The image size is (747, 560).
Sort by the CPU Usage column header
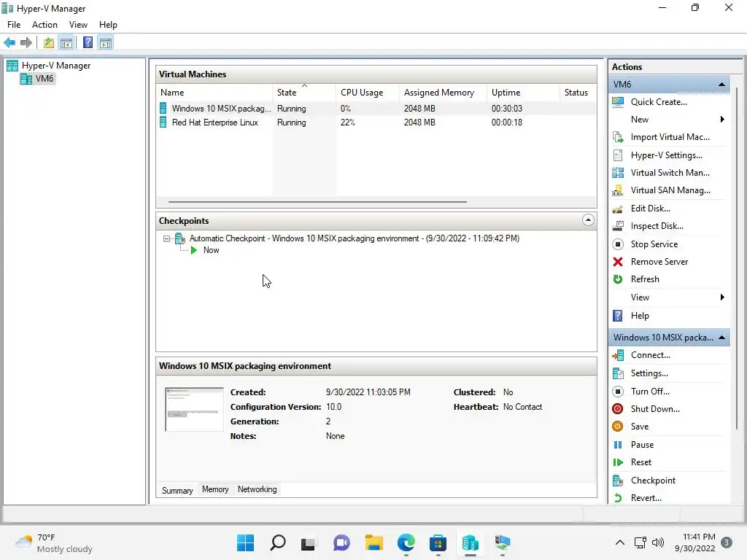pos(368,93)
